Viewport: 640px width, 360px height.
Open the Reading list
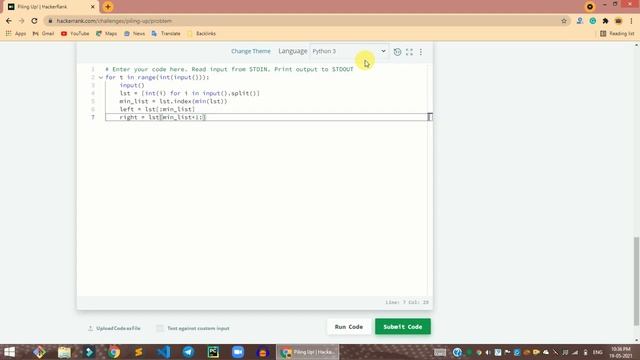tap(617, 33)
